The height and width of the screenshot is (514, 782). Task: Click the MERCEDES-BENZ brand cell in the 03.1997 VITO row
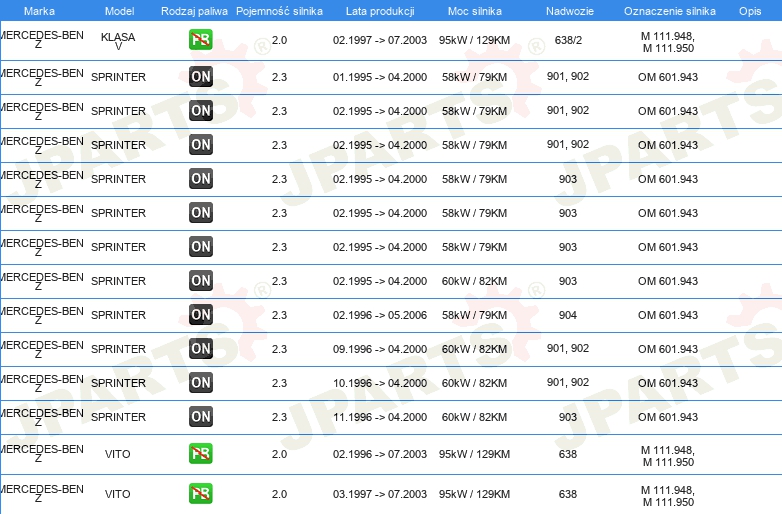click(x=42, y=493)
